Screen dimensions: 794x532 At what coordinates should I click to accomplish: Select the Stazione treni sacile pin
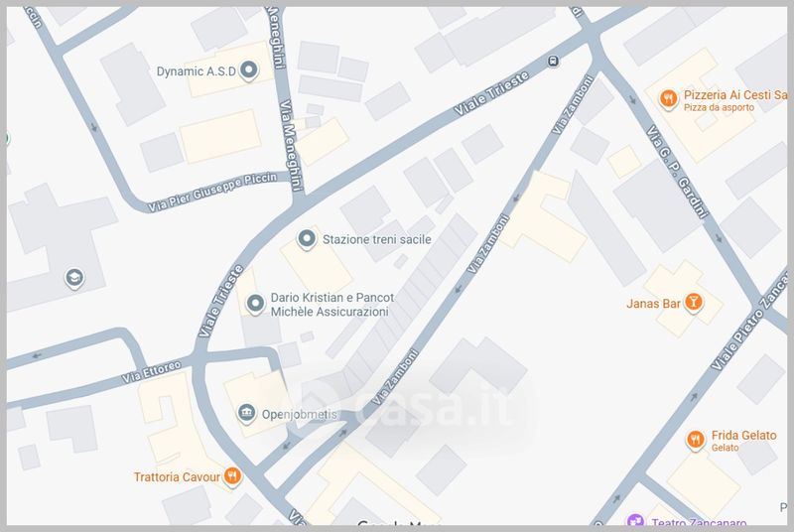307,239
